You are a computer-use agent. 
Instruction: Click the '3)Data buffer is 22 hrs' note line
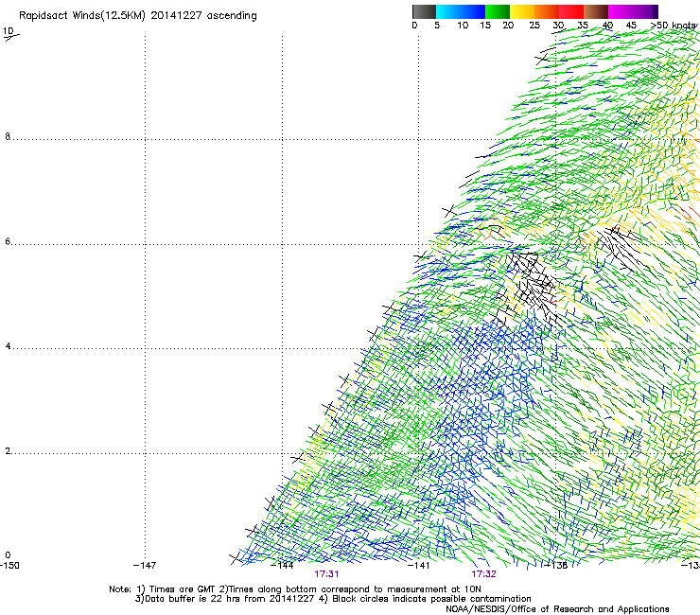point(333,599)
